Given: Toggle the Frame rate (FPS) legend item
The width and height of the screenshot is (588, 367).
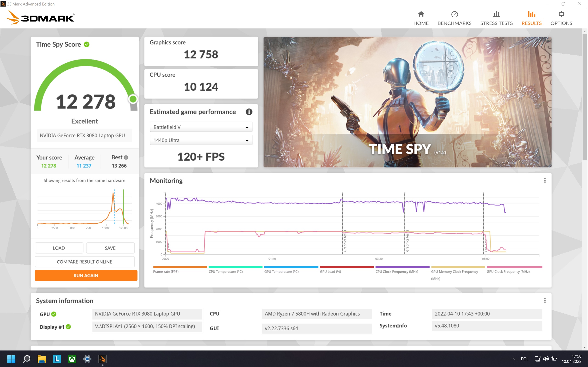Looking at the screenshot, I should [x=166, y=271].
